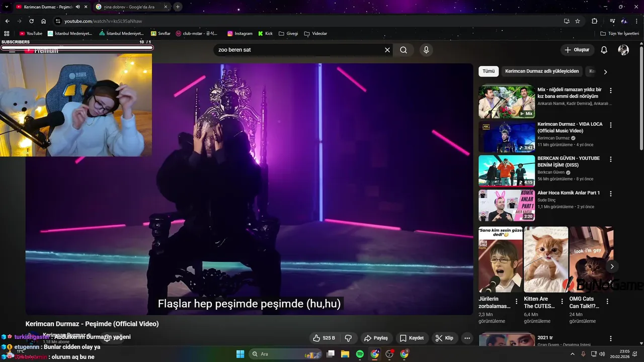
Task: Open options for the Mix video
Action: coord(611,90)
